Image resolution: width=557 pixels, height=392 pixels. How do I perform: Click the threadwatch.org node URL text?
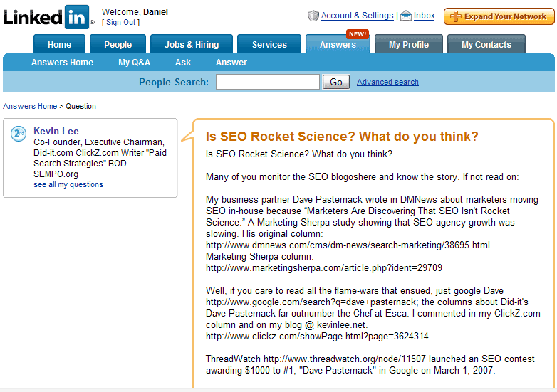345,359
